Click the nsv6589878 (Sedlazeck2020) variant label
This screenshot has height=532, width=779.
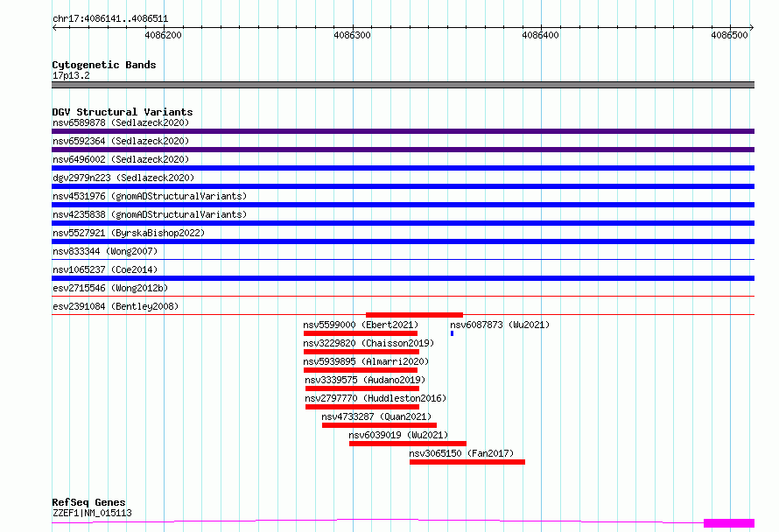(x=121, y=122)
